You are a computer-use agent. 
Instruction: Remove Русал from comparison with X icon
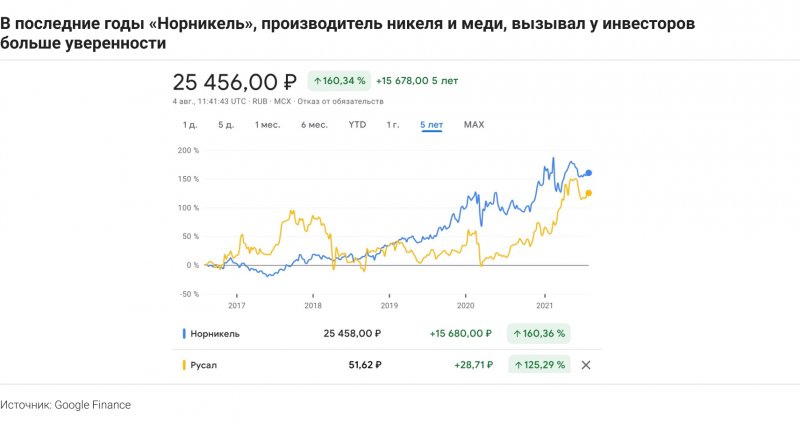(x=586, y=365)
